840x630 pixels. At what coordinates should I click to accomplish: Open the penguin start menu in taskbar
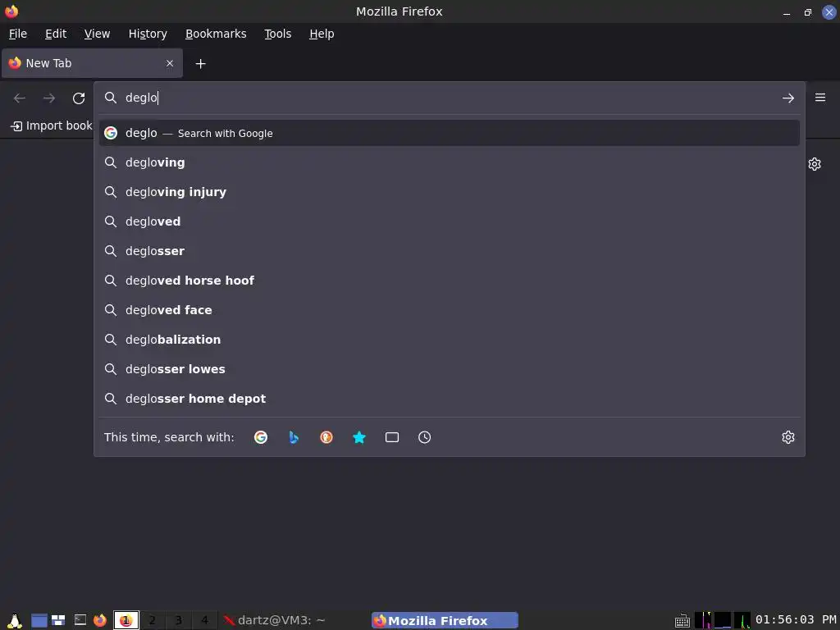[14, 620]
